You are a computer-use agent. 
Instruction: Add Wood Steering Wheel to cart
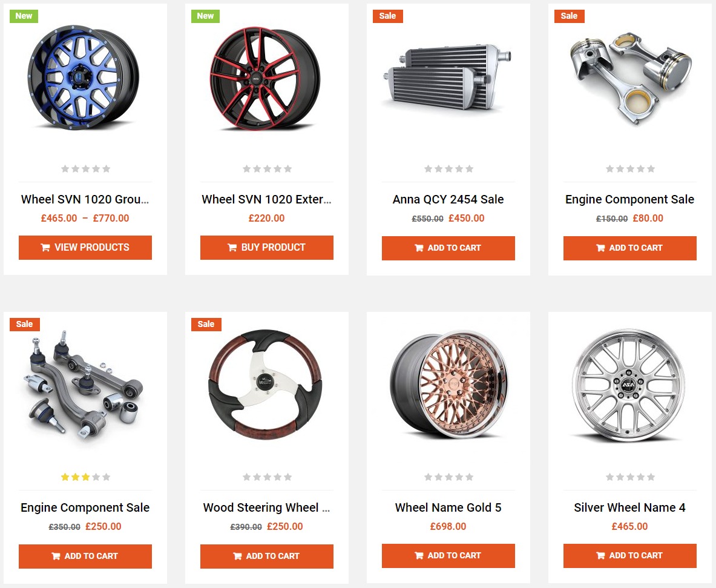tap(267, 556)
